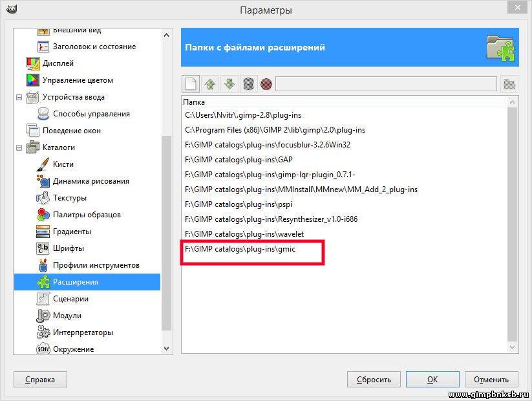Click the settings tree scrollbar thumb

click(166, 233)
